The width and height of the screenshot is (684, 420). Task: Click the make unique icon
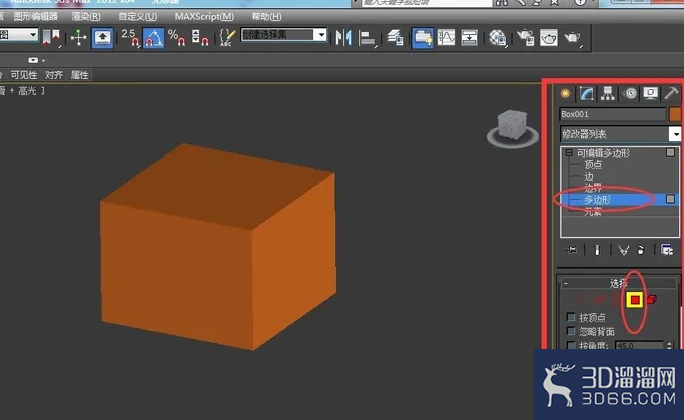(x=624, y=250)
